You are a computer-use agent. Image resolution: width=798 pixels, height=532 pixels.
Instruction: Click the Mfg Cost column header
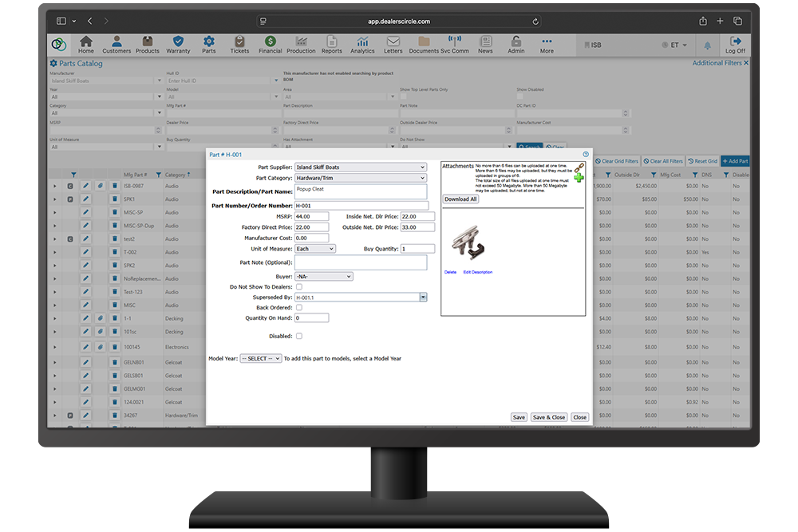(x=670, y=175)
